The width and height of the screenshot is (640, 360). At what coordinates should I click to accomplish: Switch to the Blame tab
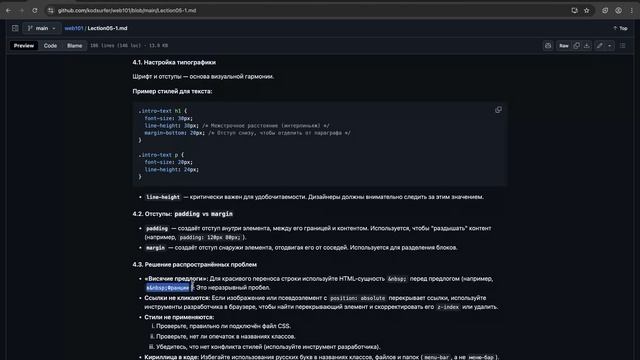(75, 46)
